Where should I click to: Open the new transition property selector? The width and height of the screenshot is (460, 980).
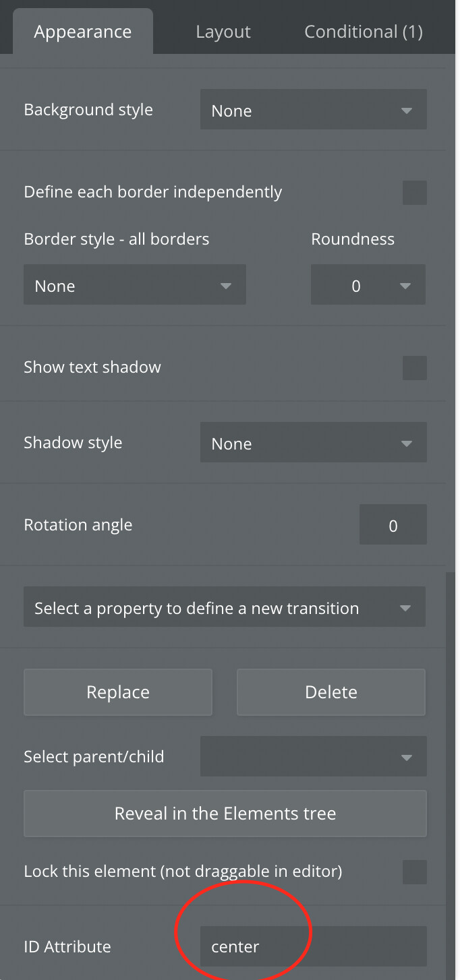tap(225, 607)
